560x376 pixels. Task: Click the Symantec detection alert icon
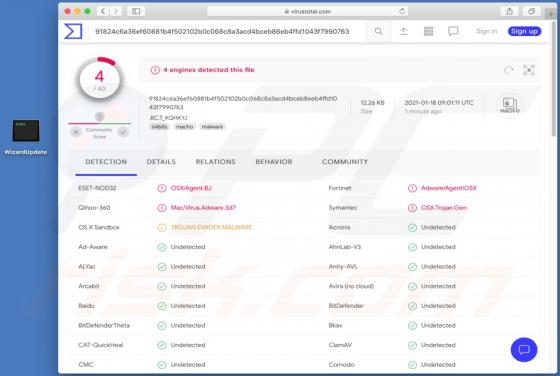click(412, 208)
